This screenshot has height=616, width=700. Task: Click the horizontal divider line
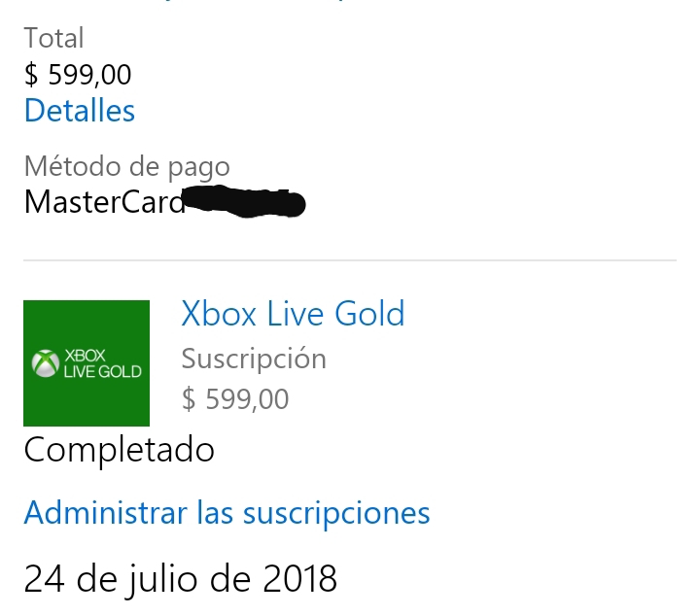350,260
